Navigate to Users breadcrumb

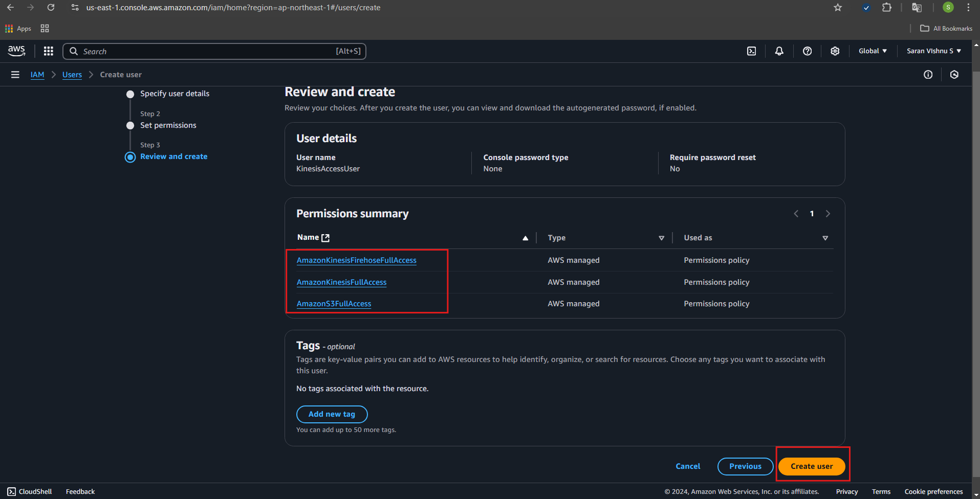tap(72, 75)
